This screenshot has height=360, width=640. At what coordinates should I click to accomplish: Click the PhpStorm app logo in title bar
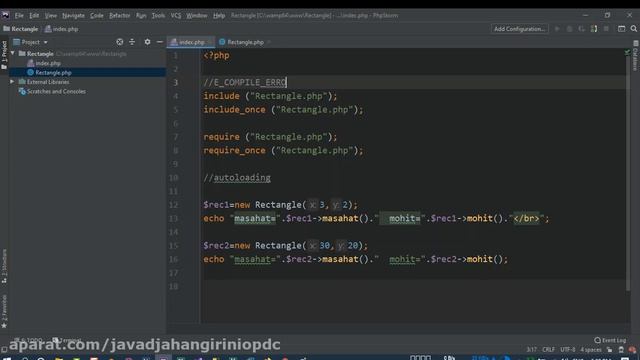pyautogui.click(x=5, y=15)
